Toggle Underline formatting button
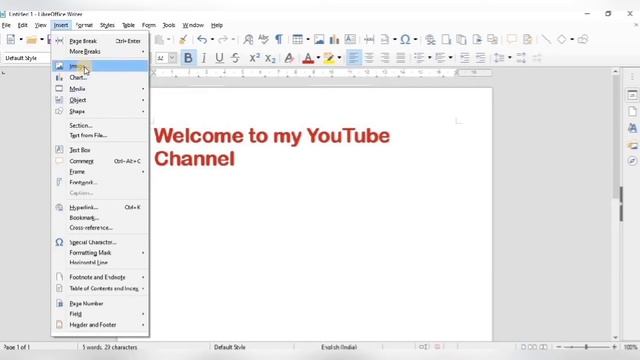The width and height of the screenshot is (640, 360). pyautogui.click(x=219, y=58)
